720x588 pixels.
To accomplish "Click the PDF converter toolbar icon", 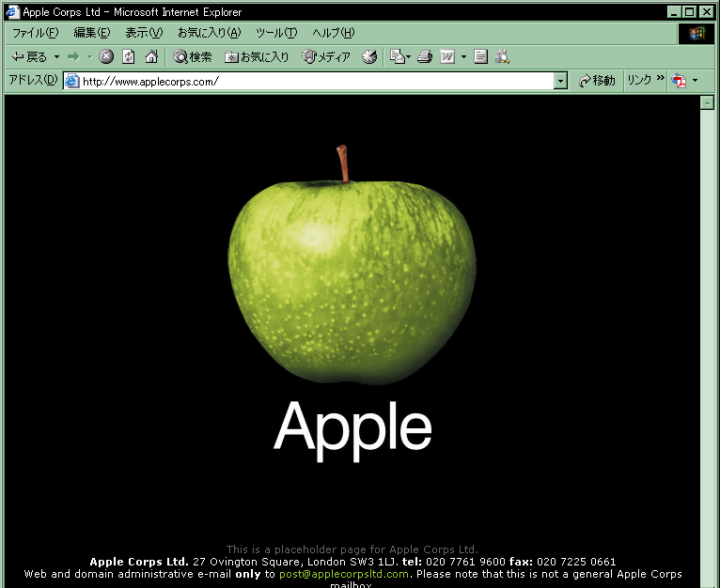I will pos(679,81).
